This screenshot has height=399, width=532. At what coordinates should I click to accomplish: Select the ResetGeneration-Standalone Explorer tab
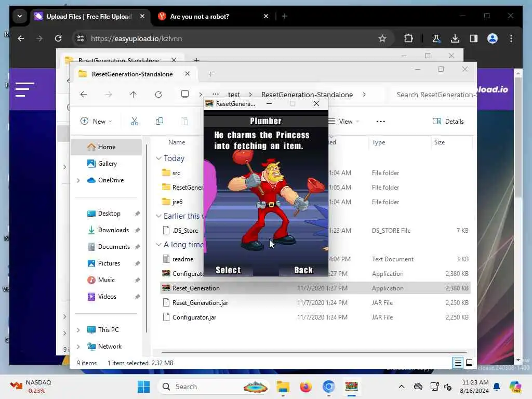[132, 74]
